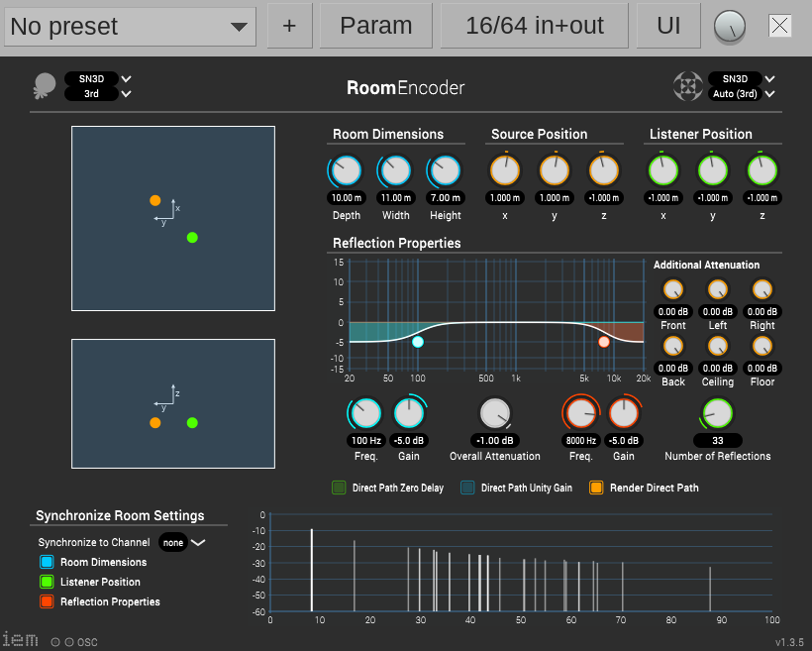Open the Param view
This screenshot has width=812, height=651.
coord(376,27)
